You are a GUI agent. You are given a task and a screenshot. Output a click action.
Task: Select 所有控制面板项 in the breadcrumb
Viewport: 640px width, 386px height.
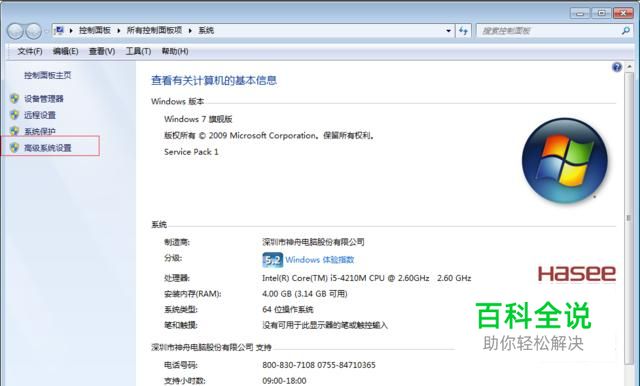154,30
